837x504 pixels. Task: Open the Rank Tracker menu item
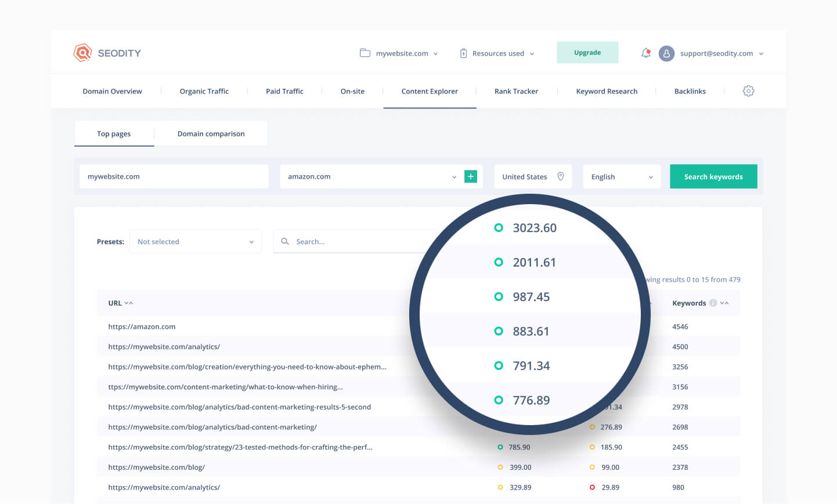(x=516, y=91)
